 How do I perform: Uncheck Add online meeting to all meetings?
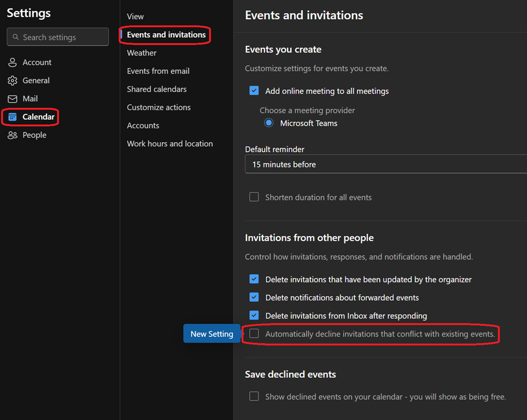click(254, 91)
